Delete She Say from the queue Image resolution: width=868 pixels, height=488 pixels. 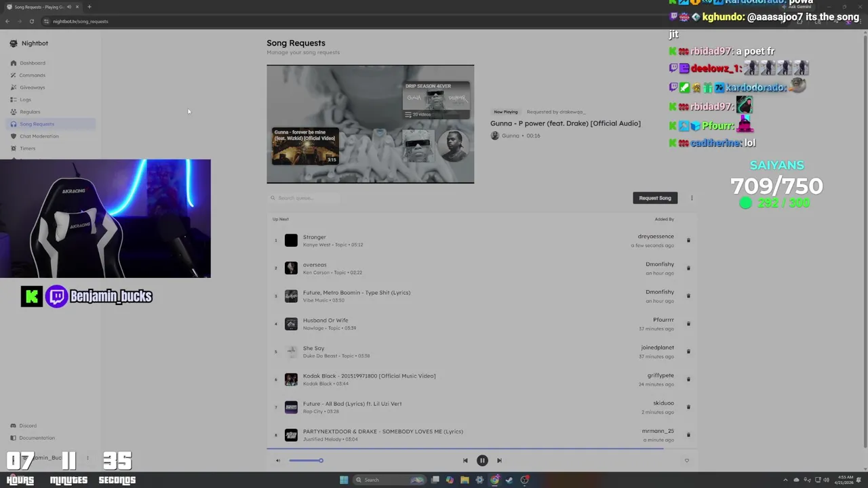[688, 351]
